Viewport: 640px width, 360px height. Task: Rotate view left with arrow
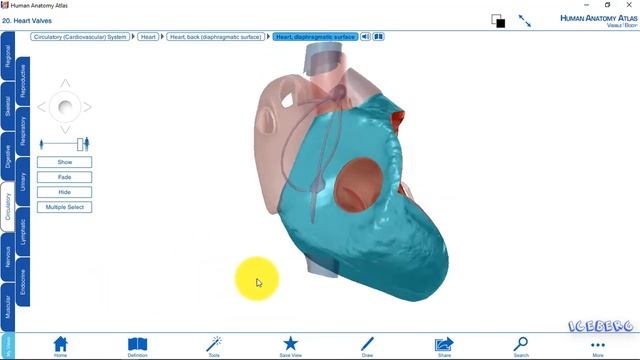tap(41, 107)
